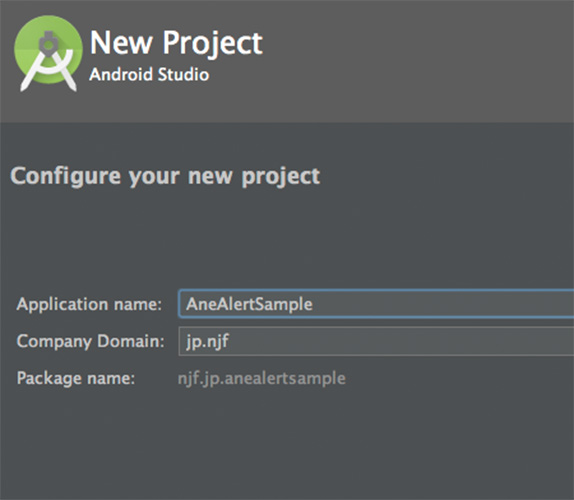Image resolution: width=574 pixels, height=500 pixels.
Task: Click the AneAlertSample text in the field
Action: point(249,304)
